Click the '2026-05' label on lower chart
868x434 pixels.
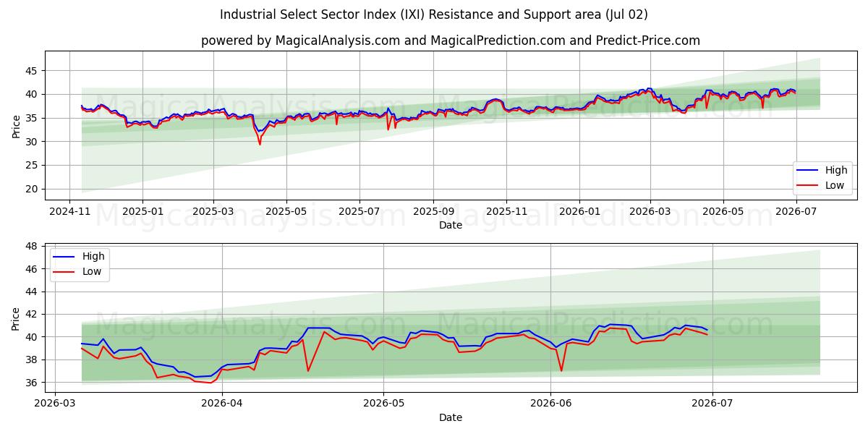pos(383,404)
